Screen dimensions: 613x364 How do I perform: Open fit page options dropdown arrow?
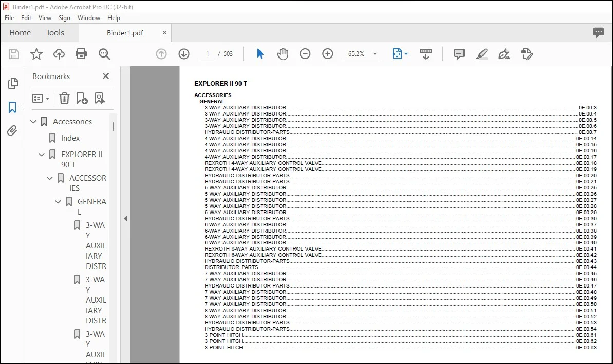pyautogui.click(x=406, y=54)
